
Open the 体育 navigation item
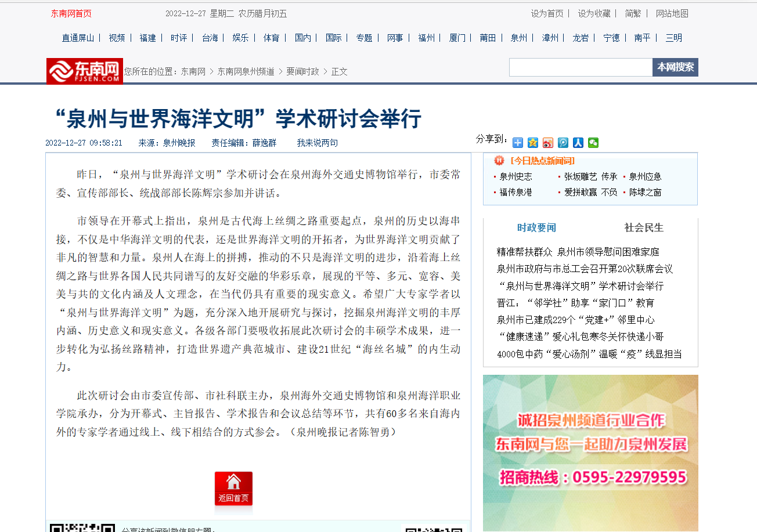(271, 38)
